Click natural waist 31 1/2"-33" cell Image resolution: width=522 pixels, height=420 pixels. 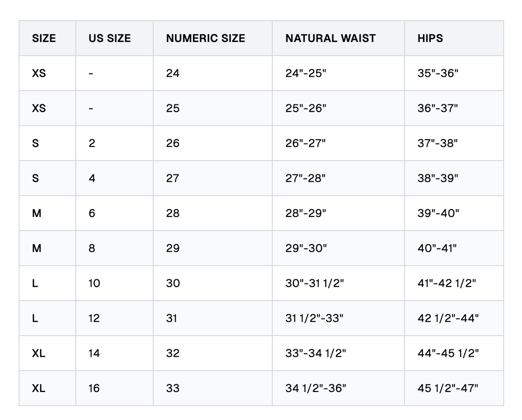click(314, 319)
